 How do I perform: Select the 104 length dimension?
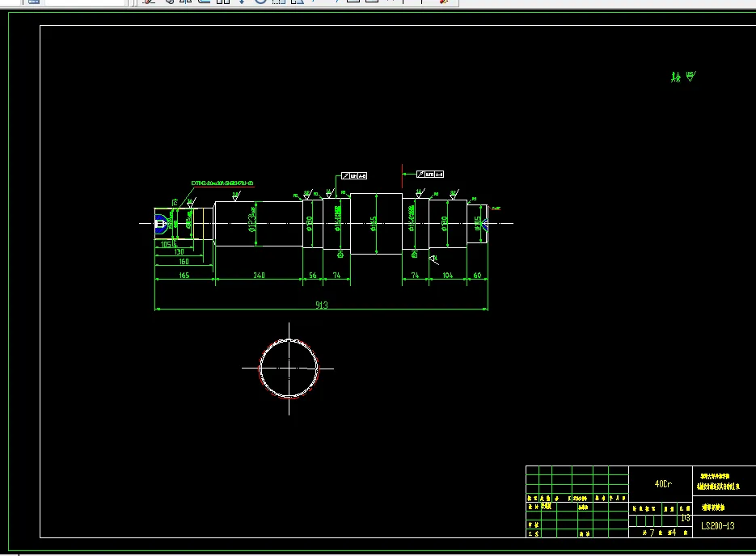[447, 275]
